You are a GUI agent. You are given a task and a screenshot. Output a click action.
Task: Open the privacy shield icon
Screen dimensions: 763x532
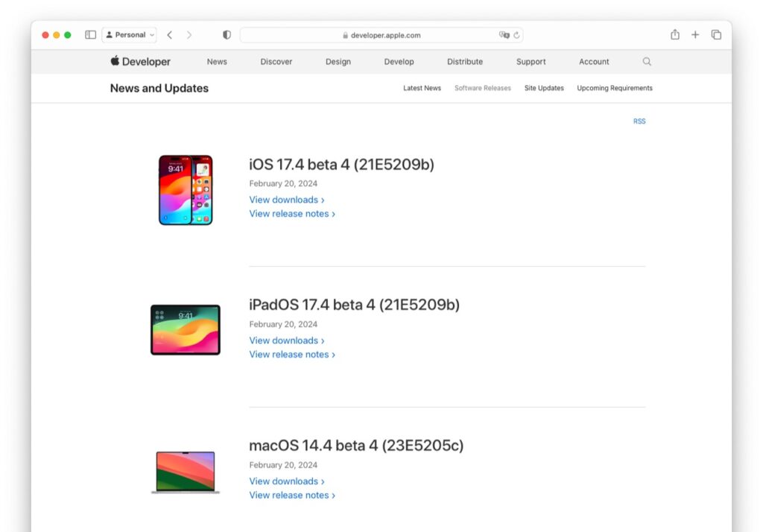226,34
